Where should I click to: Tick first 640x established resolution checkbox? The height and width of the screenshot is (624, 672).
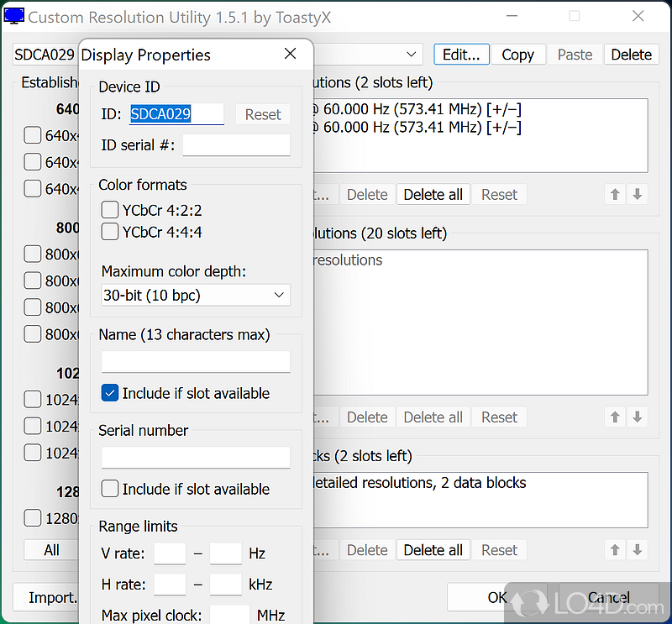[x=33, y=135]
